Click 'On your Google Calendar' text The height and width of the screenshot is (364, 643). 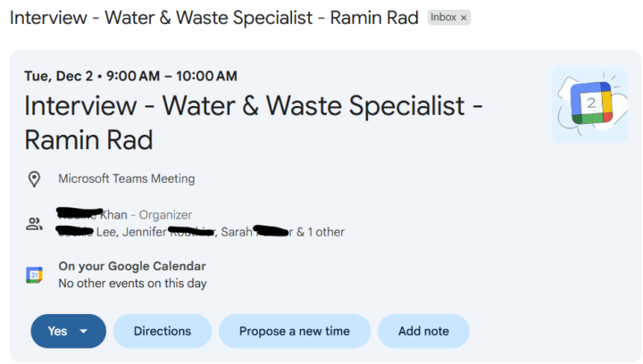click(131, 266)
